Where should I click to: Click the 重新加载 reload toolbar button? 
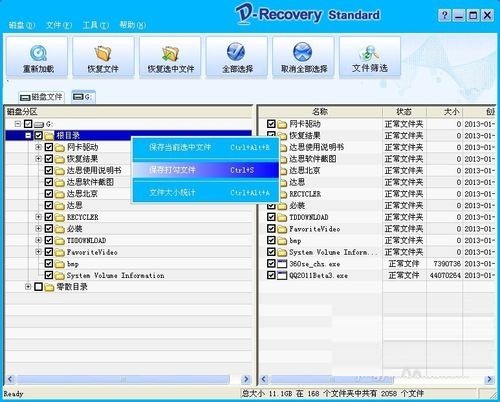(x=37, y=58)
